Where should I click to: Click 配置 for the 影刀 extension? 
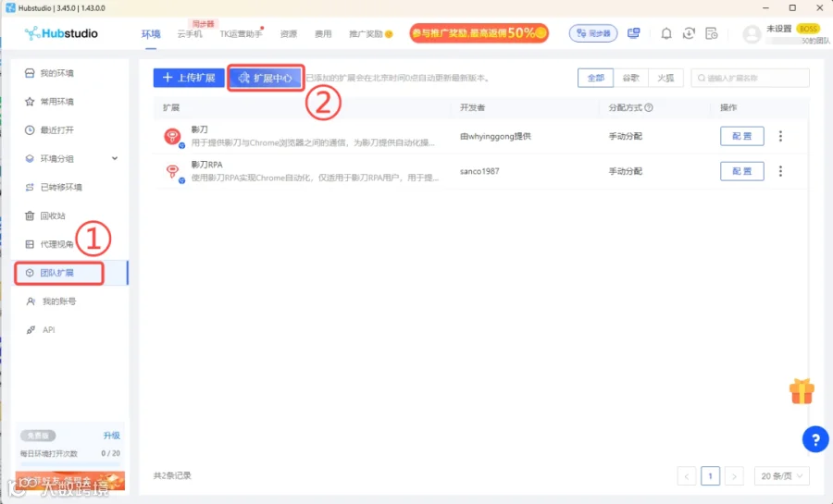coord(741,136)
